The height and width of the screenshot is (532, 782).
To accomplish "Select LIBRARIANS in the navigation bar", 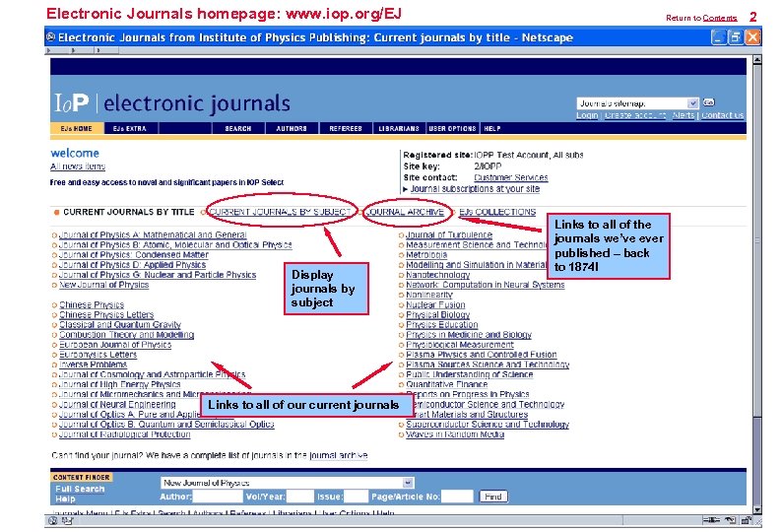I will click(x=399, y=128).
